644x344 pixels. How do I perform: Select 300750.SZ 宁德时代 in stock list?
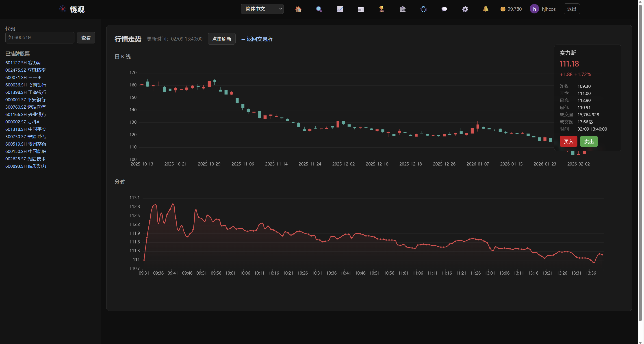click(26, 137)
